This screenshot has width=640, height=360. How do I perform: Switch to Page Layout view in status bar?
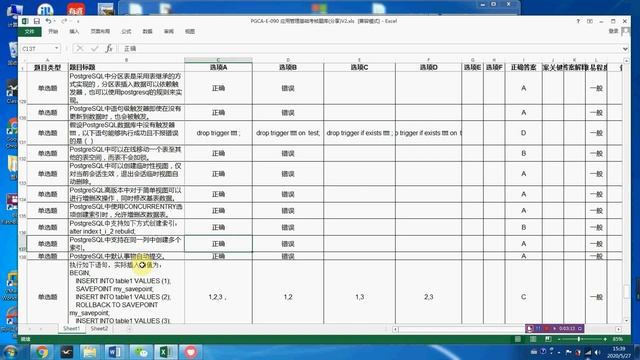533,339
